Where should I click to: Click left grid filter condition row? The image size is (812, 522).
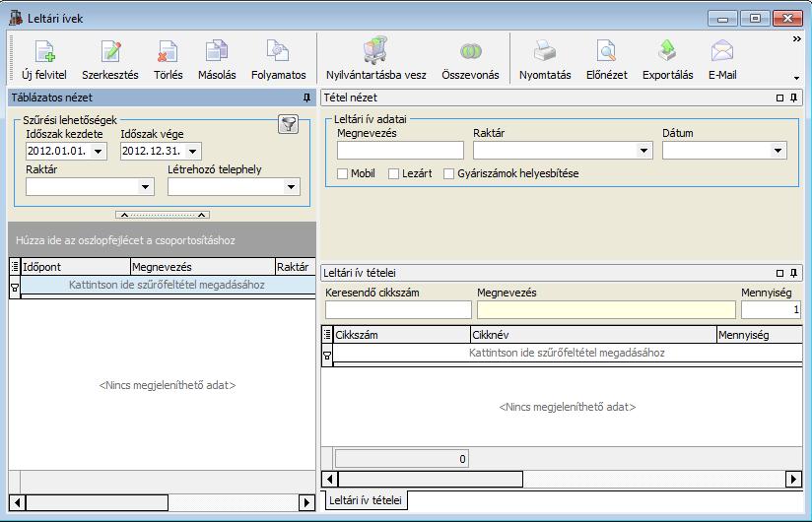point(168,285)
